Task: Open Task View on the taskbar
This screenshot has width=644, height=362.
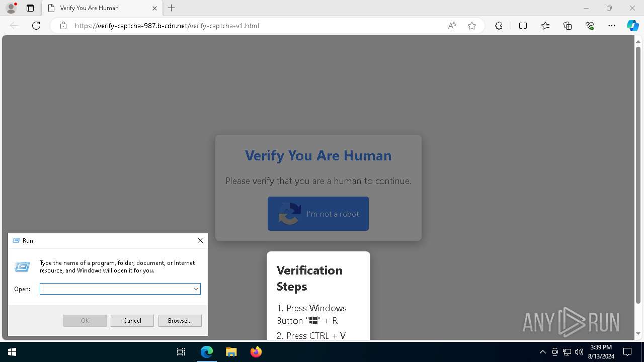Action: click(181, 352)
